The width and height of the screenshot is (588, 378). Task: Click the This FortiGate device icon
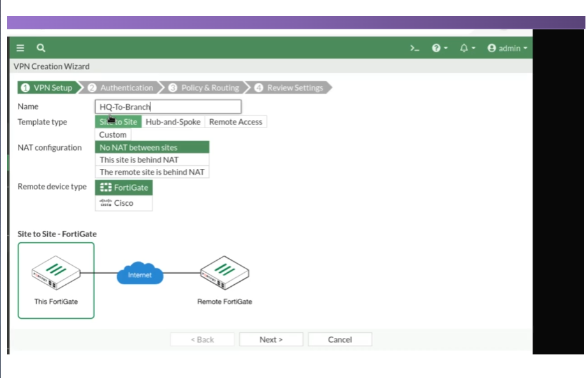(x=56, y=273)
